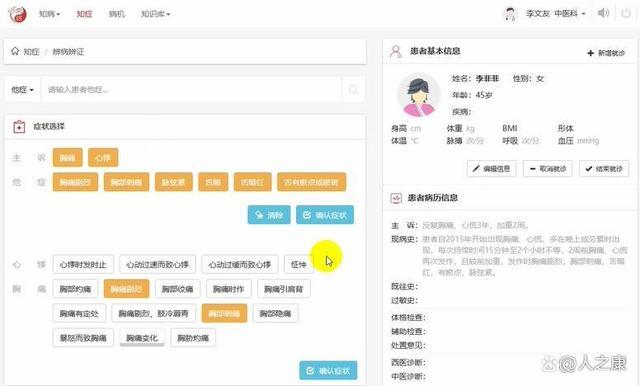Select the 暴怒而致胸痛 symptom chip
The height and width of the screenshot is (386, 640).
83,338
